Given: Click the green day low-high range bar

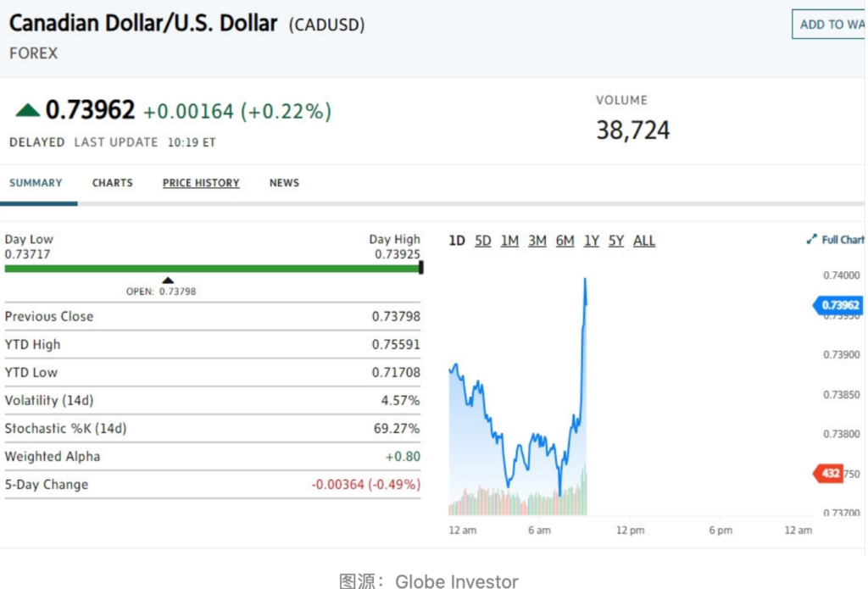Looking at the screenshot, I should [212, 269].
